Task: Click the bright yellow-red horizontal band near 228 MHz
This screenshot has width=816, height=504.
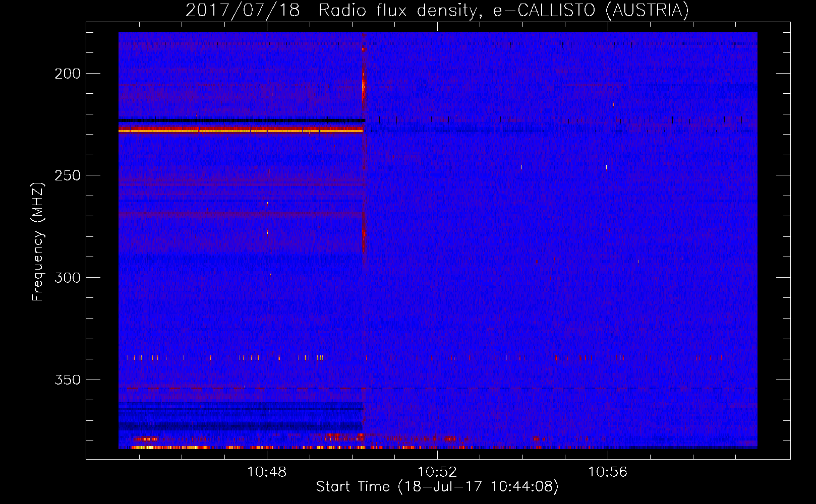Action: pyautogui.click(x=241, y=130)
